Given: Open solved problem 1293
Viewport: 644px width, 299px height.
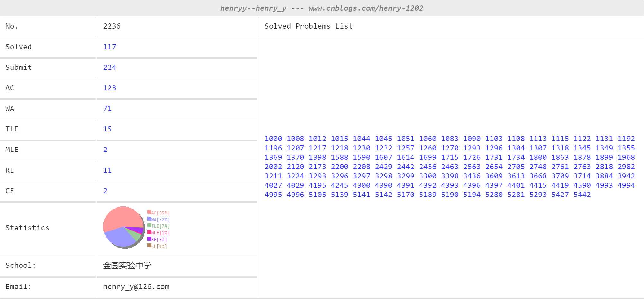Looking at the screenshot, I should 472,148.
